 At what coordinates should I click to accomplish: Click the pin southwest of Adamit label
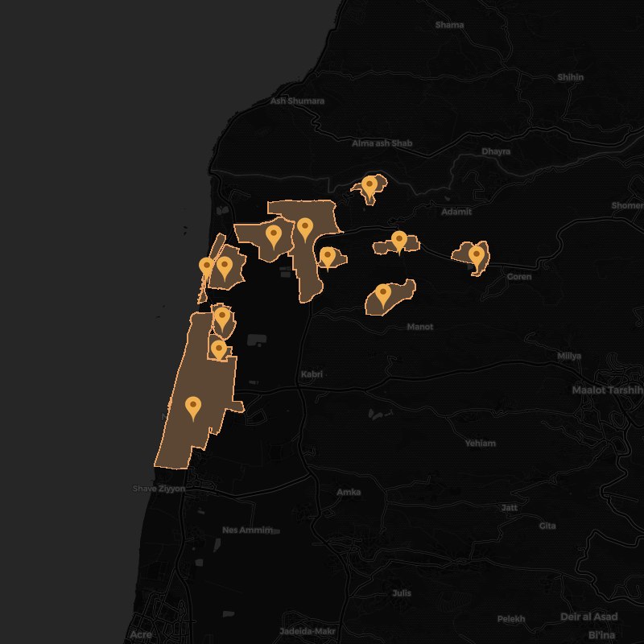click(398, 241)
